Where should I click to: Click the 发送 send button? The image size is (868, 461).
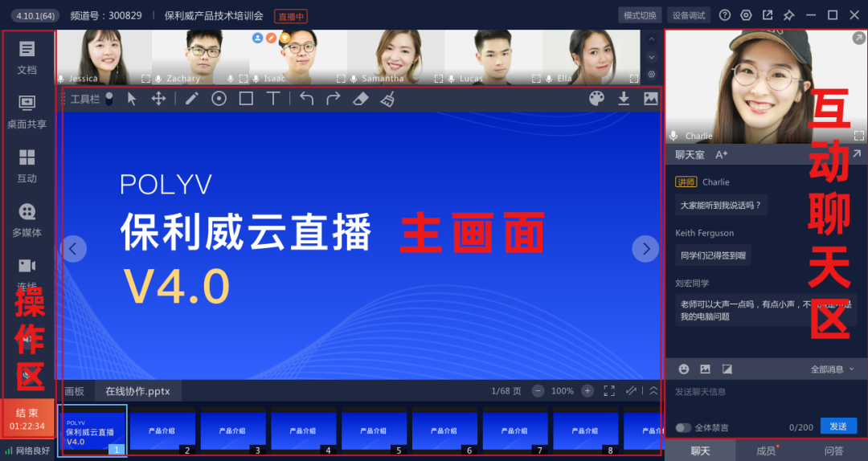coord(837,426)
